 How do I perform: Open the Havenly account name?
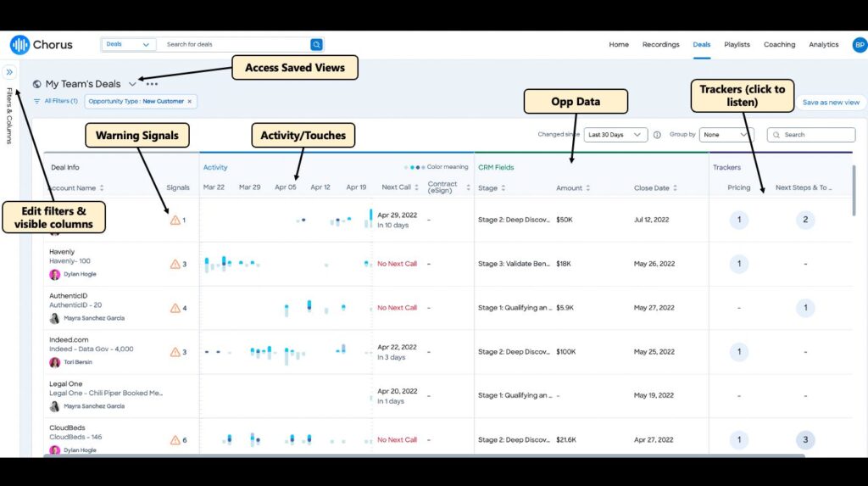[x=61, y=252]
